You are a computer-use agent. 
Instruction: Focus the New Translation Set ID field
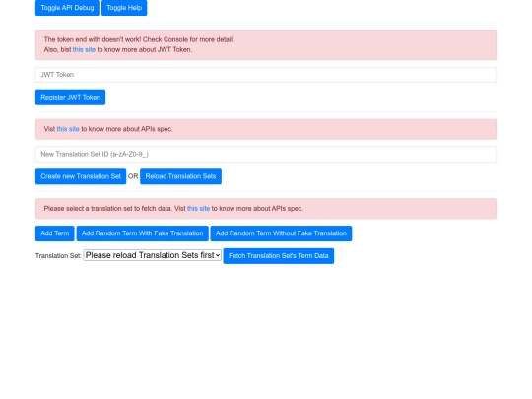coord(266,154)
